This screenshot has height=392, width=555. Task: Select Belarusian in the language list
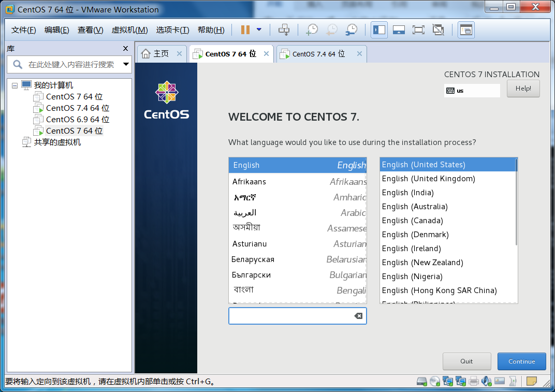pyautogui.click(x=297, y=259)
